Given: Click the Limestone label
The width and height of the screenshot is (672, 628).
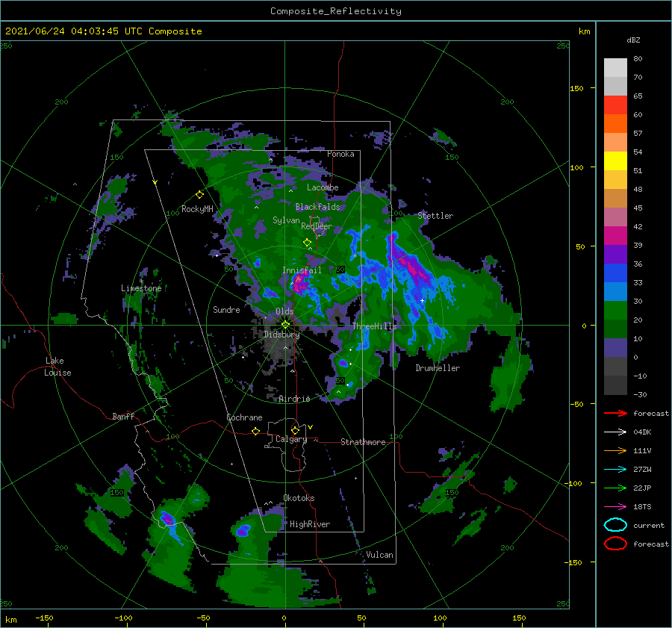Looking at the screenshot, I should click(x=141, y=288).
